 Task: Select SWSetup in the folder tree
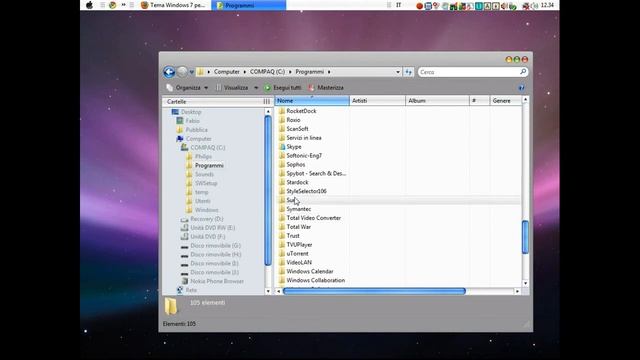[206, 183]
